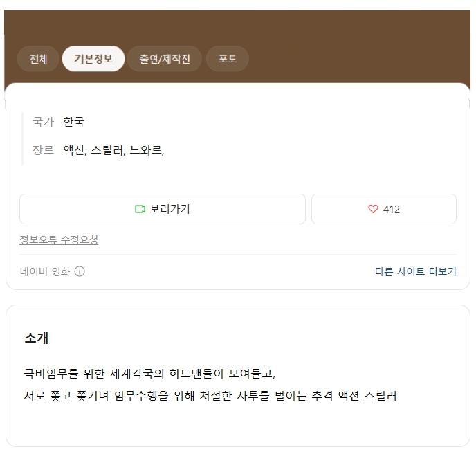Select the 한국 country value
476x463 pixels.
coord(73,122)
